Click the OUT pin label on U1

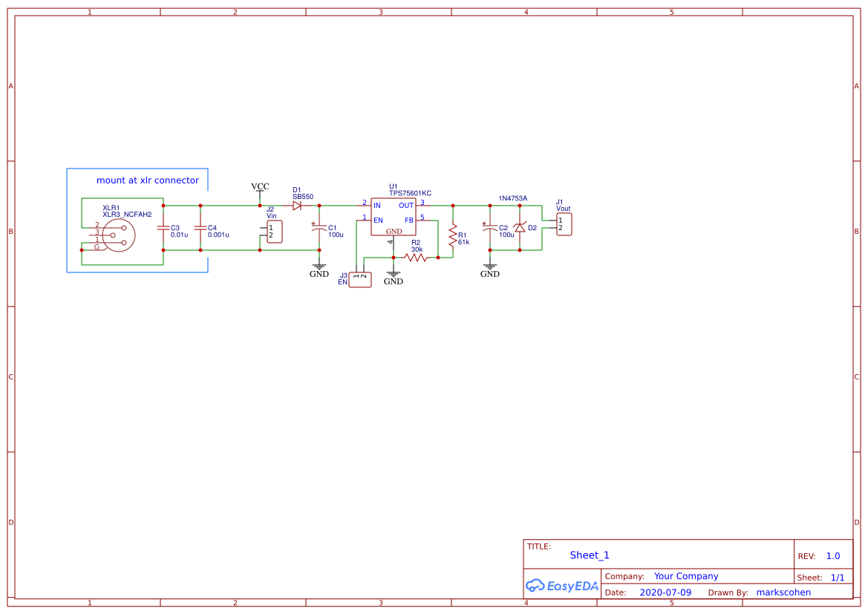click(406, 206)
